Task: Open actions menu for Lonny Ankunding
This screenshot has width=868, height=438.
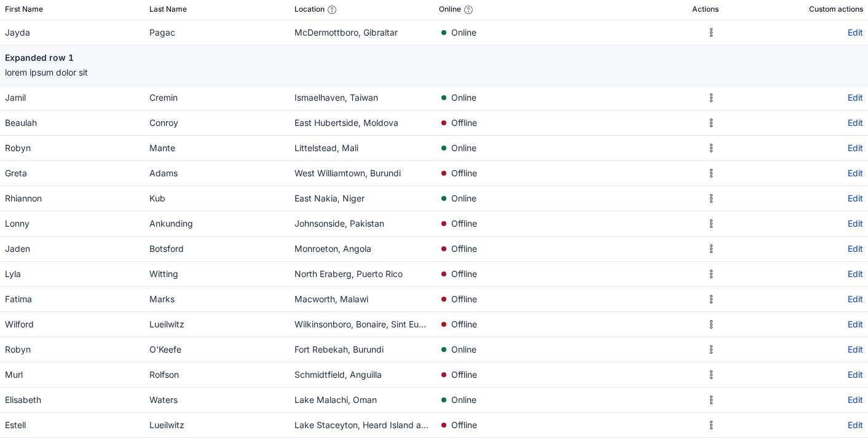Action: 711,224
